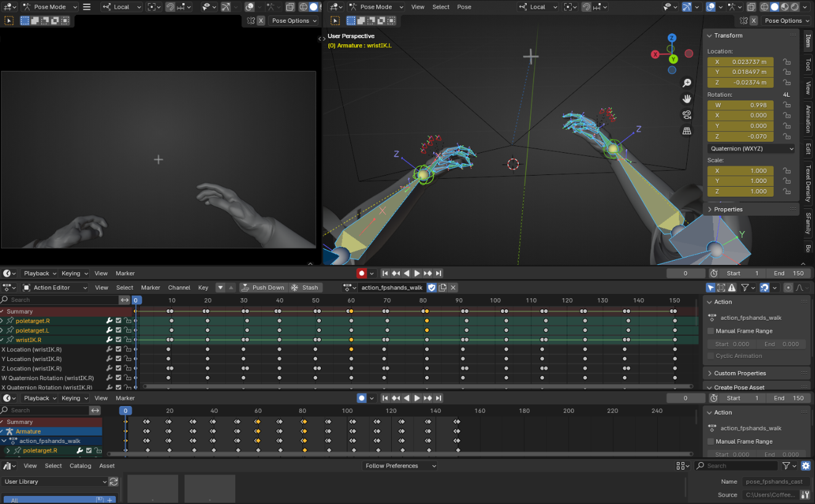815x504 pixels.
Task: Open the User Library dropdown
Action: point(55,482)
